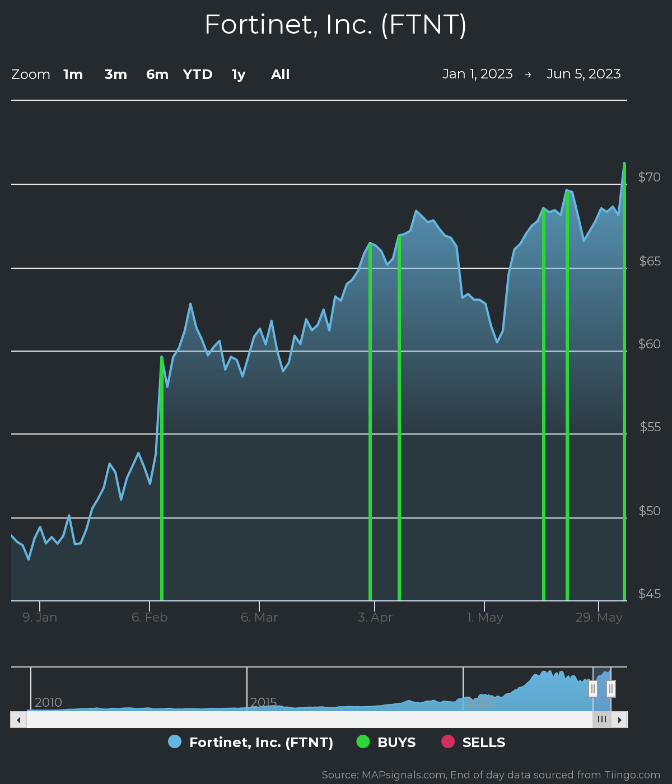Select the All zoom range
672x784 pixels.
coord(281,74)
